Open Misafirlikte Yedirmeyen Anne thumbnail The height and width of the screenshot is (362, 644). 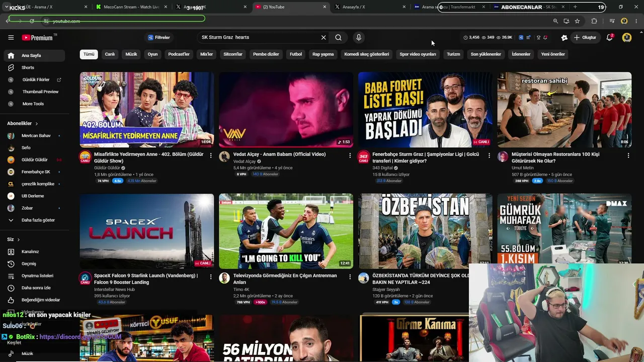(147, 110)
